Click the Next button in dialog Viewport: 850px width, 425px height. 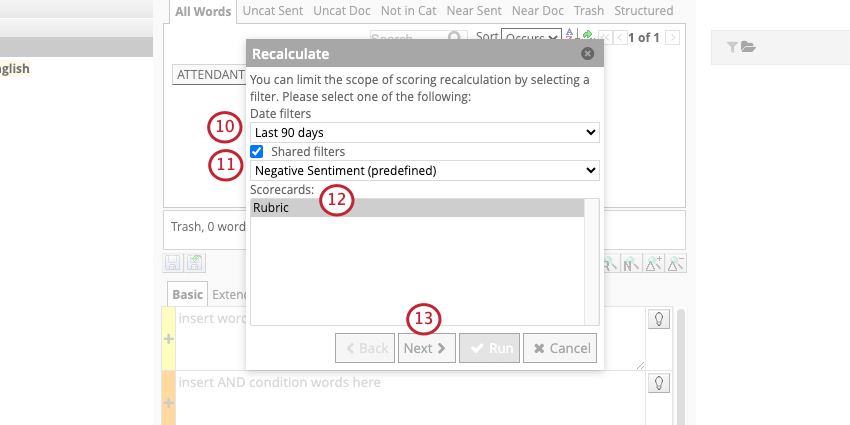pos(427,348)
